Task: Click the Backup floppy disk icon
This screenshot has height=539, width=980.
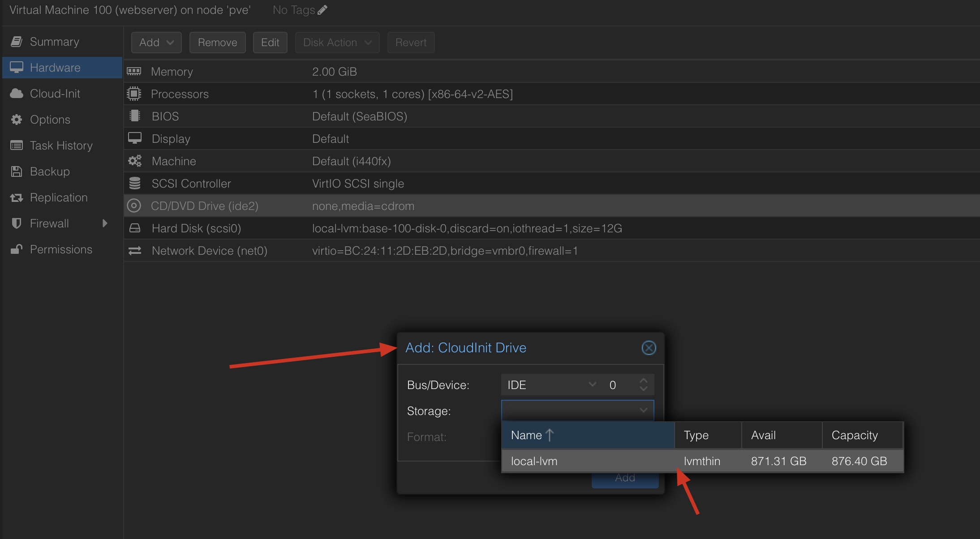Action: click(17, 171)
